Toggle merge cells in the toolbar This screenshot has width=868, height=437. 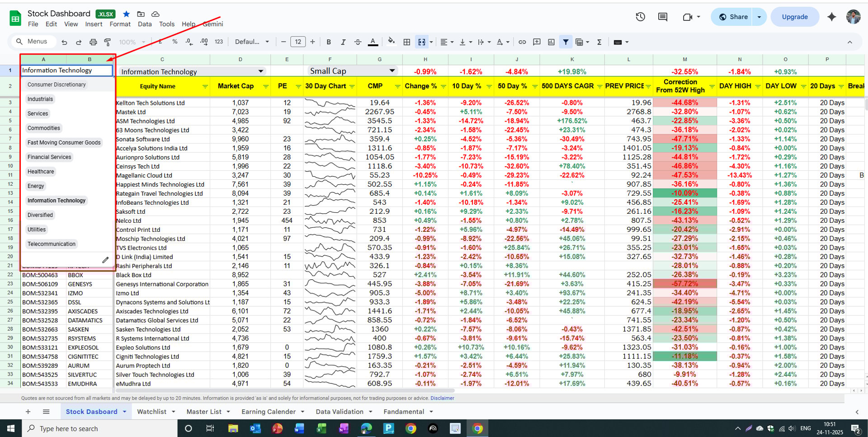[x=422, y=42]
